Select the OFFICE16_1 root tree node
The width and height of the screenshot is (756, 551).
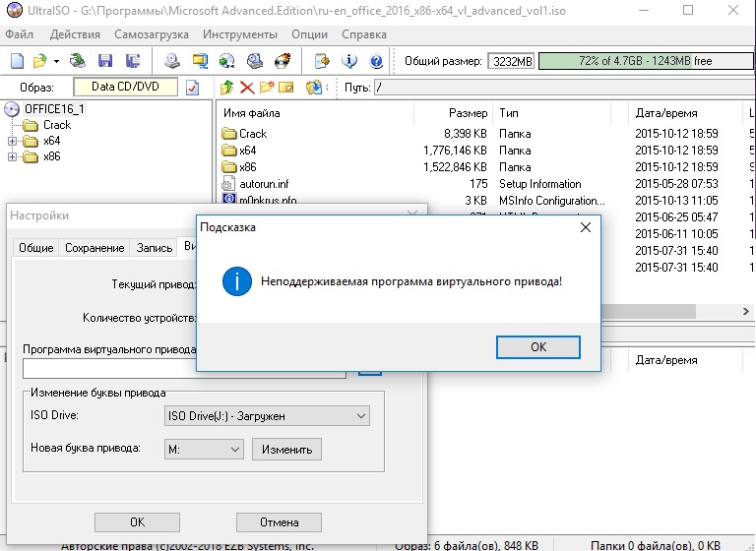[54, 109]
